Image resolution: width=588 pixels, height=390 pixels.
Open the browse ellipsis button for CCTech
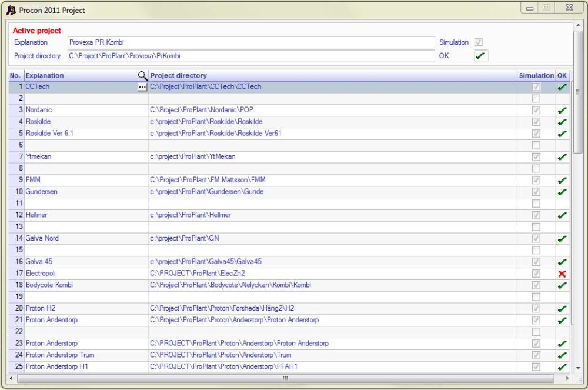pos(142,87)
